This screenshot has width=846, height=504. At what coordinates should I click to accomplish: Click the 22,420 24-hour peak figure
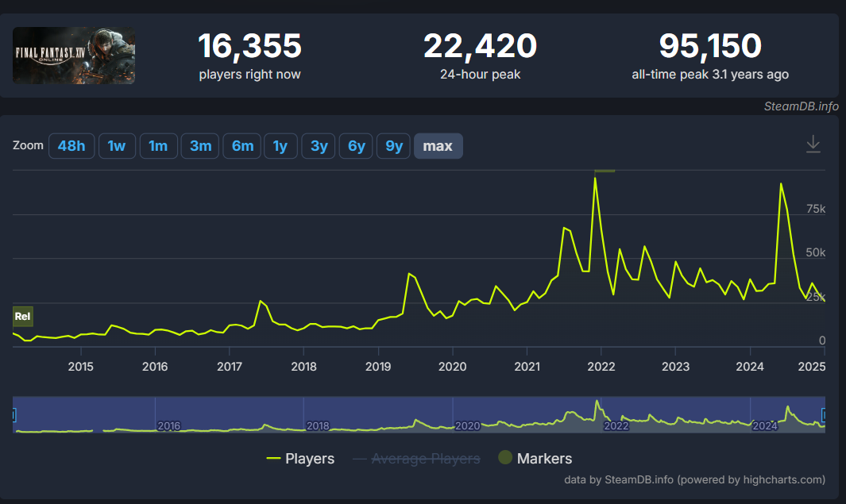coord(480,46)
